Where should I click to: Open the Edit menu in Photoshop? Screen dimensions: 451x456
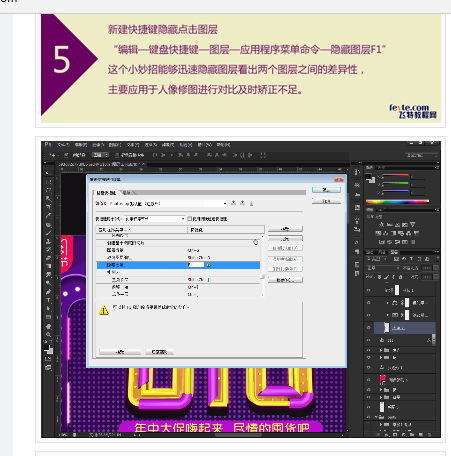point(81,145)
